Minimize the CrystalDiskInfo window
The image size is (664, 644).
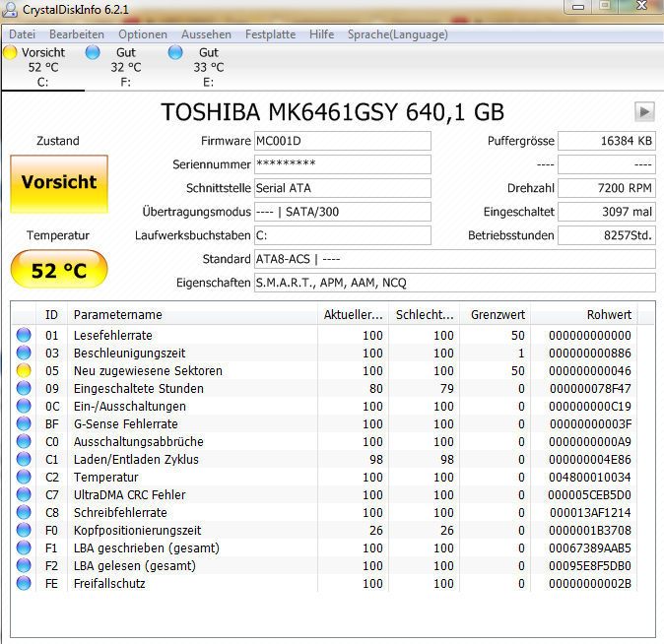pos(578,6)
